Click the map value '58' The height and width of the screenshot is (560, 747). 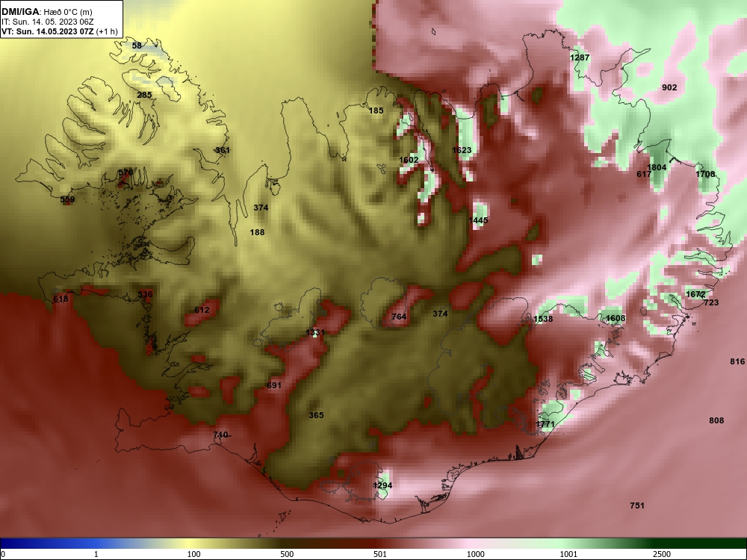tap(137, 46)
